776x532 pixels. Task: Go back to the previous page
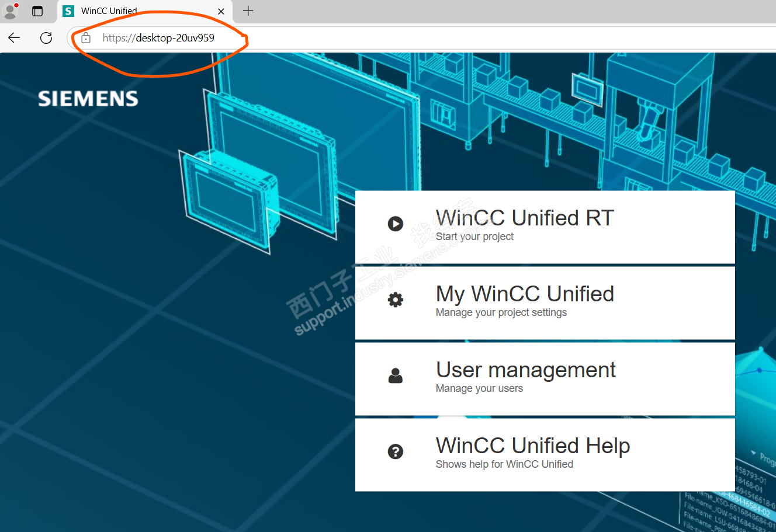click(x=15, y=38)
